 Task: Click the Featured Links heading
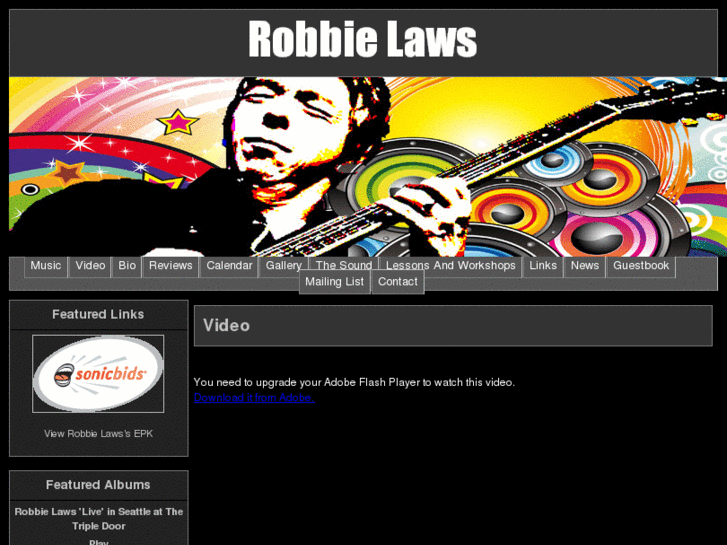(98, 314)
